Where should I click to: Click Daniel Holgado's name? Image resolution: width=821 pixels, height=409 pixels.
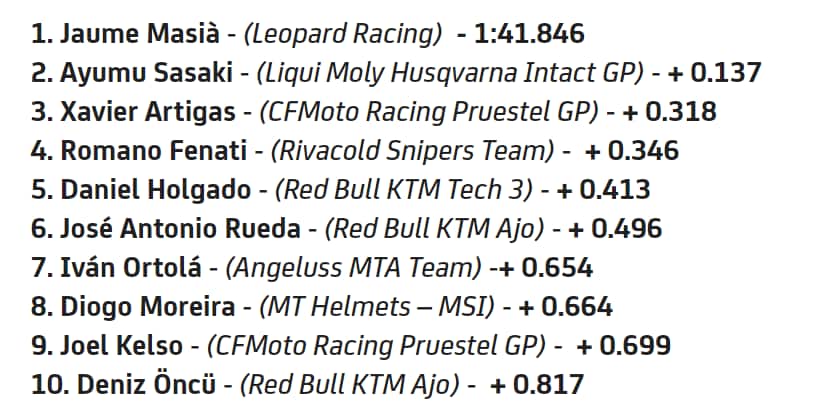149,190
